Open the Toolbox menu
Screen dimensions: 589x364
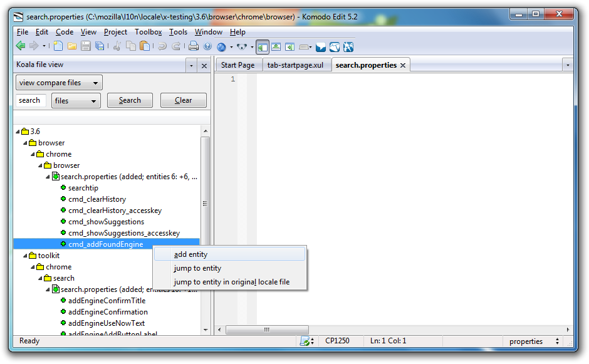149,32
